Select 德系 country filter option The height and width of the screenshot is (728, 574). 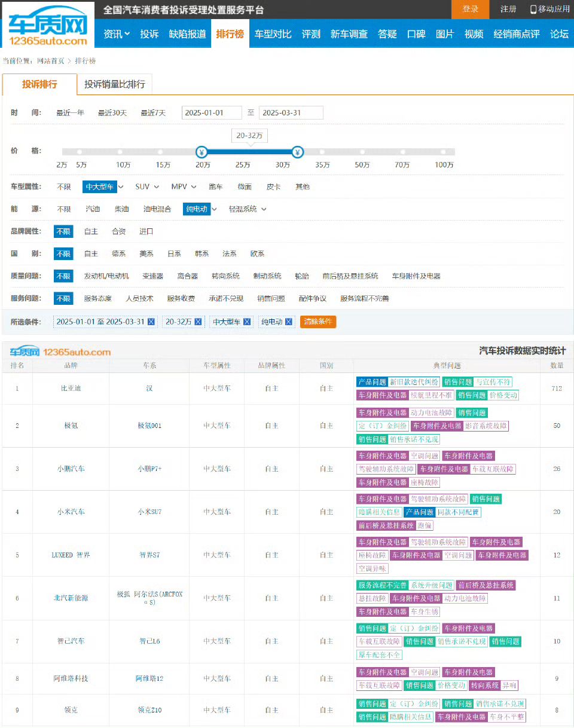coord(118,253)
